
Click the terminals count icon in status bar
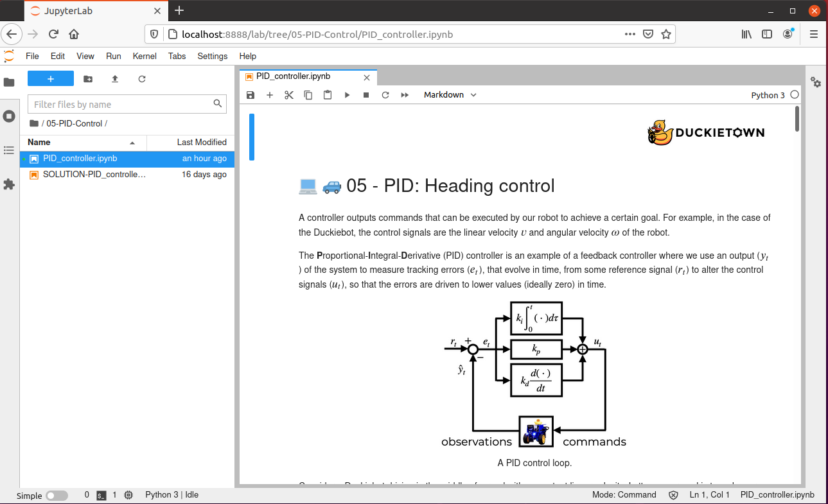[101, 496]
